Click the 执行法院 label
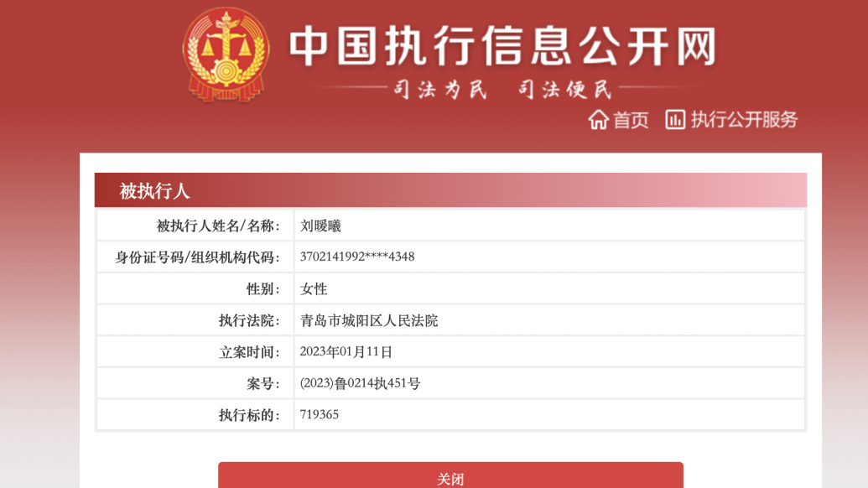This screenshot has height=488, width=868. click(250, 320)
